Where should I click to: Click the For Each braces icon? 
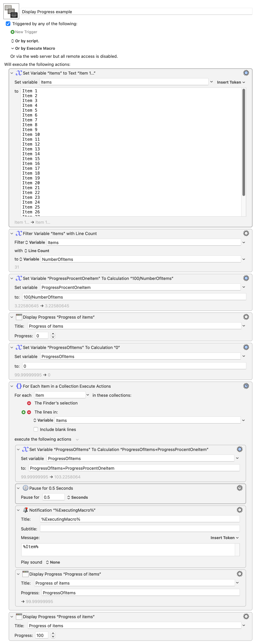(x=19, y=386)
